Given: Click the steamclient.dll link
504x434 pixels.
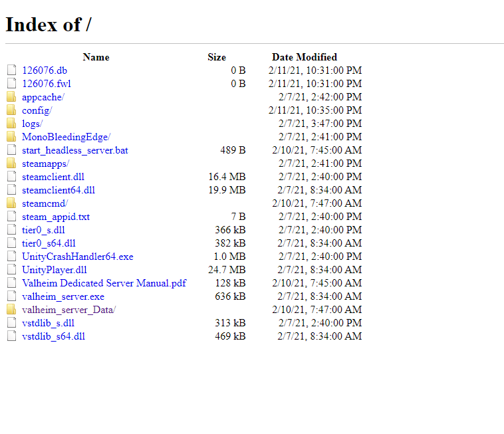Looking at the screenshot, I should pyautogui.click(x=53, y=177).
